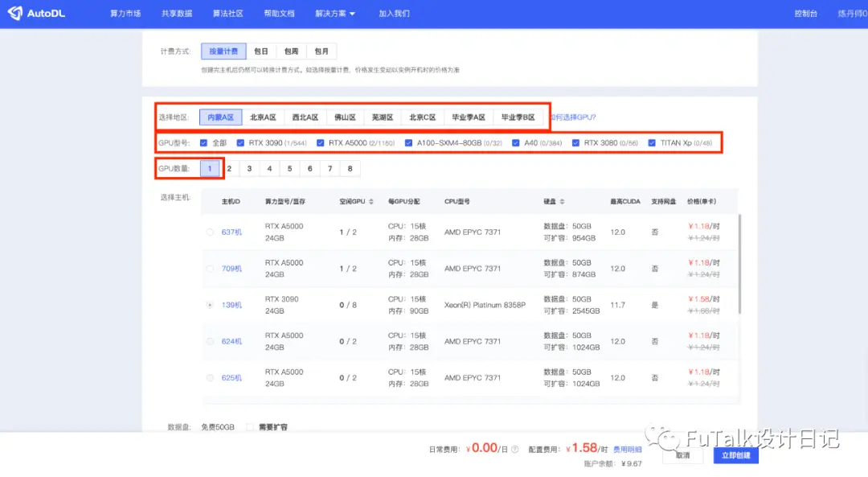This screenshot has height=477, width=868.
Task: Select the radio button for host 637机
Action: (x=210, y=232)
